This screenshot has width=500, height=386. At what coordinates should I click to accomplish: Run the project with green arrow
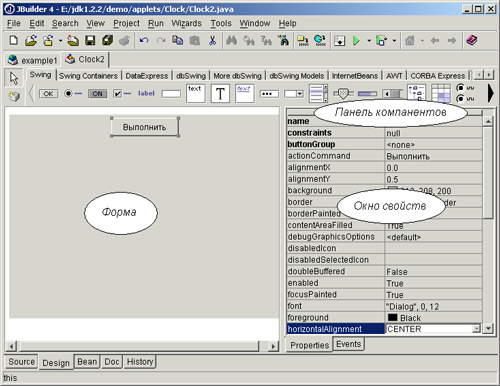pyautogui.click(x=356, y=41)
